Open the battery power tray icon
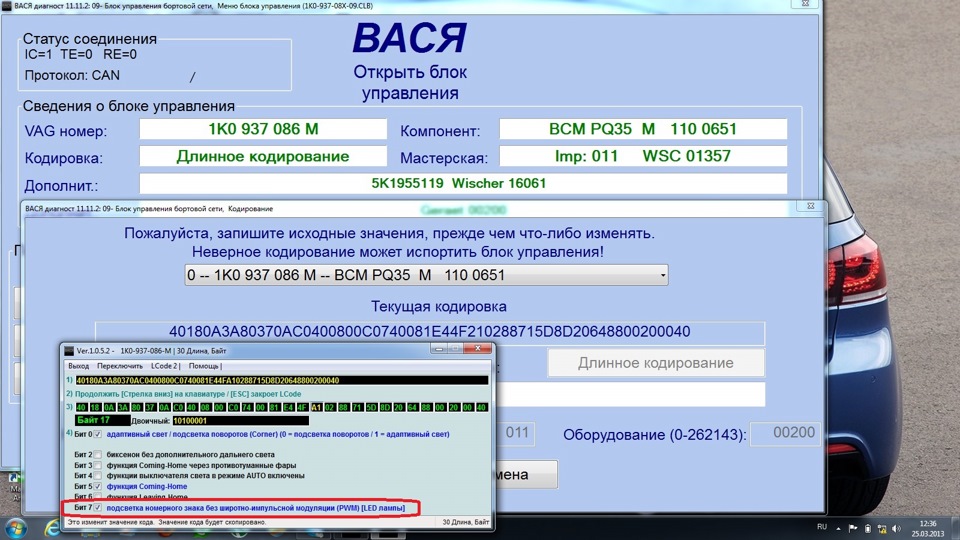Screen dimensions: 960x540 point(867,528)
